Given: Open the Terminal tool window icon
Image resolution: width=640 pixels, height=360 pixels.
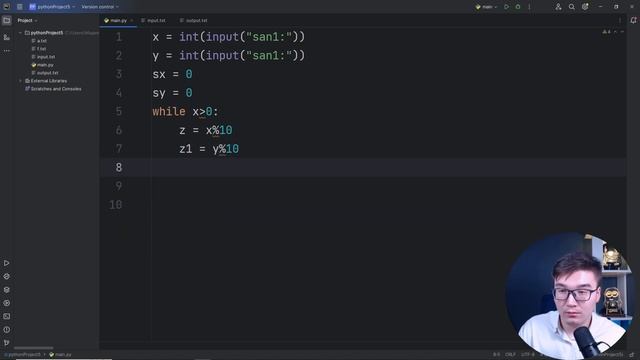Looking at the screenshot, I should pos(7,316).
